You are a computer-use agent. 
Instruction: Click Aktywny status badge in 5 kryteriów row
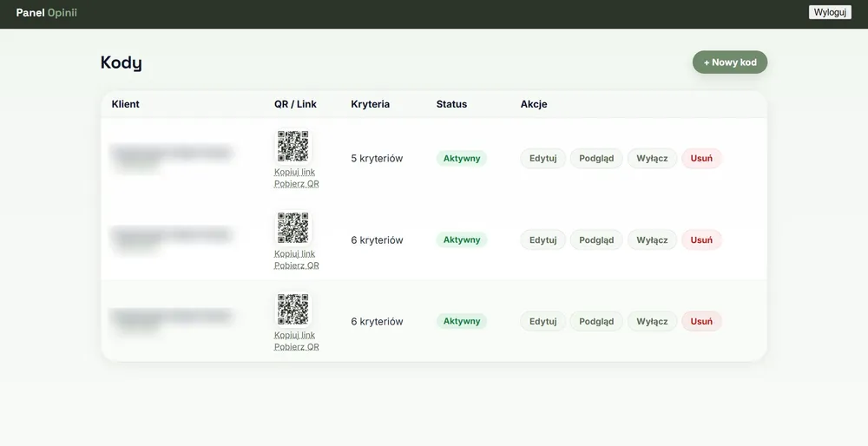462,158
